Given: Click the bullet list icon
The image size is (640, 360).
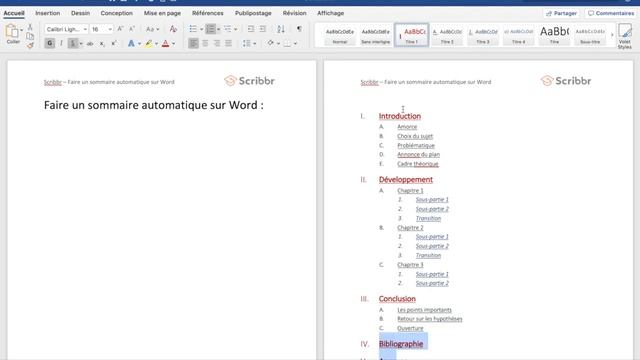Looking at the screenshot, I should pyautogui.click(x=193, y=29).
